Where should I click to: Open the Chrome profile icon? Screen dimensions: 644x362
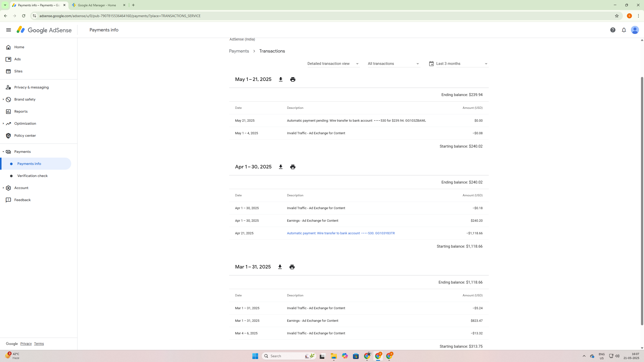(629, 16)
